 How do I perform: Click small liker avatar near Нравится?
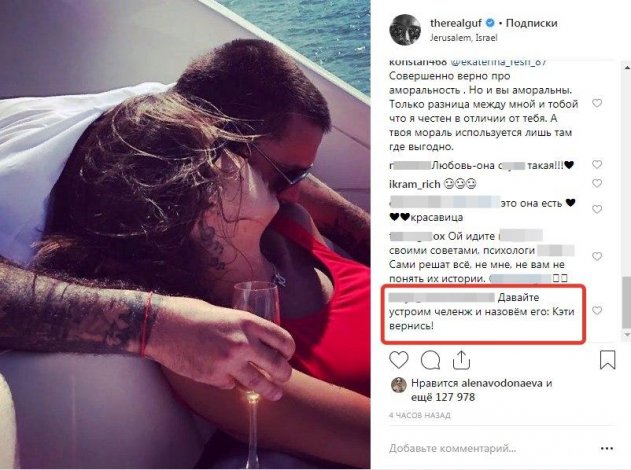click(x=399, y=385)
